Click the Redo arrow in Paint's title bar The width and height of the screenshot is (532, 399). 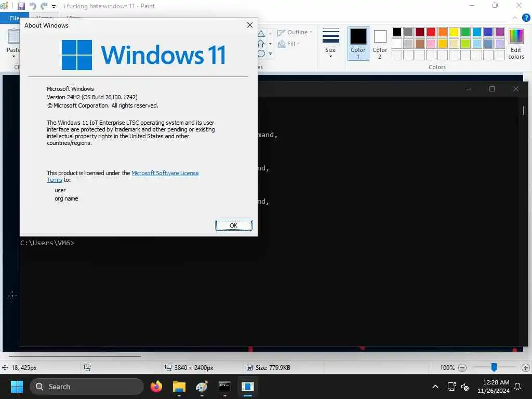(44, 6)
